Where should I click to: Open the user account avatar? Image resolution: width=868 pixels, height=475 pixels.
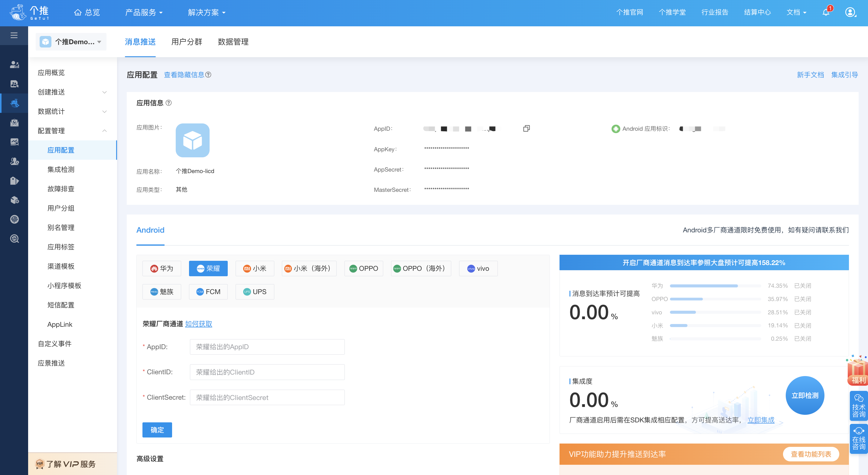pos(850,12)
